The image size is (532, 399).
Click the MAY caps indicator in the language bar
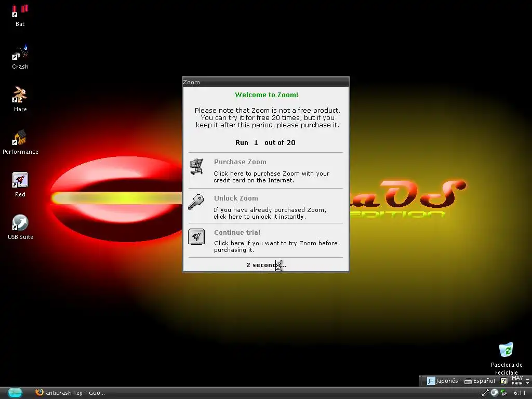click(x=517, y=378)
